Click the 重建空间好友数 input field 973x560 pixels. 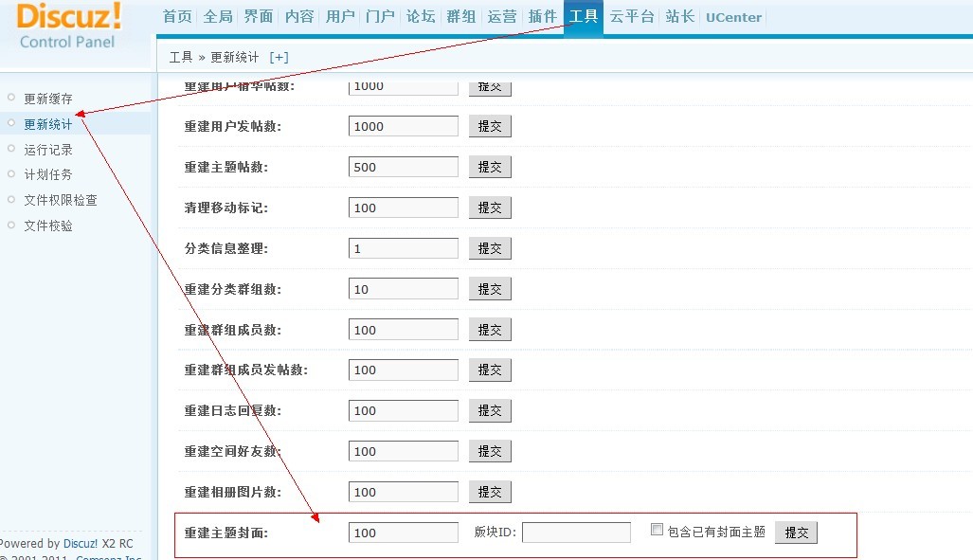[404, 451]
